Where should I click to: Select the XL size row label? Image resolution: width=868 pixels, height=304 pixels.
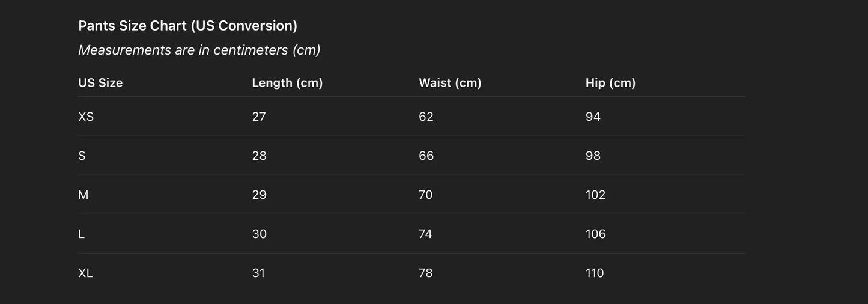click(x=85, y=273)
